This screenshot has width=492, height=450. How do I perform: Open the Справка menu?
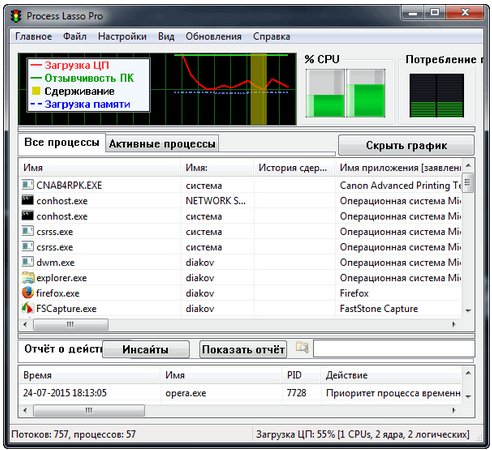[x=271, y=36]
